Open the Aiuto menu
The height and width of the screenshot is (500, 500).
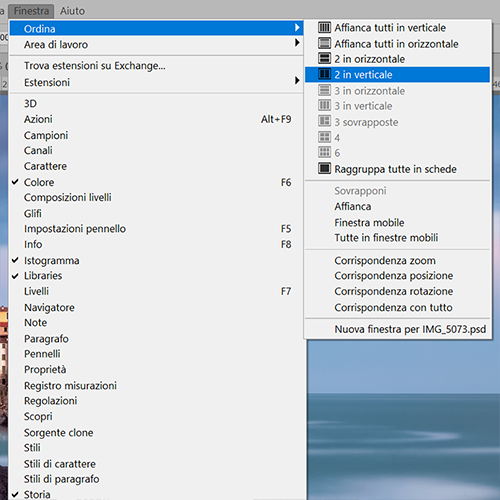pos(72,11)
